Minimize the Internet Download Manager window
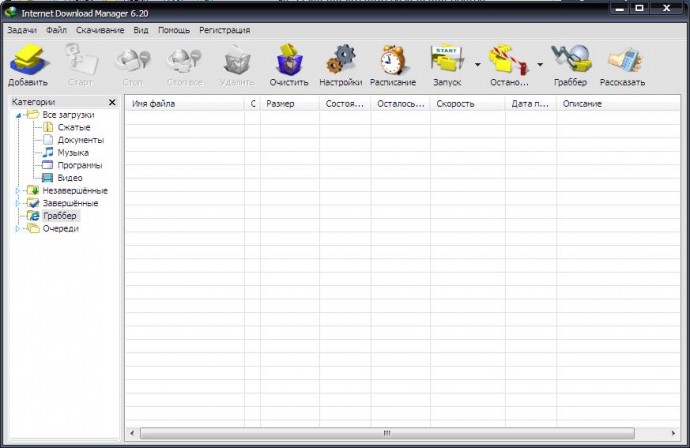This screenshot has width=690, height=448. (x=620, y=8)
